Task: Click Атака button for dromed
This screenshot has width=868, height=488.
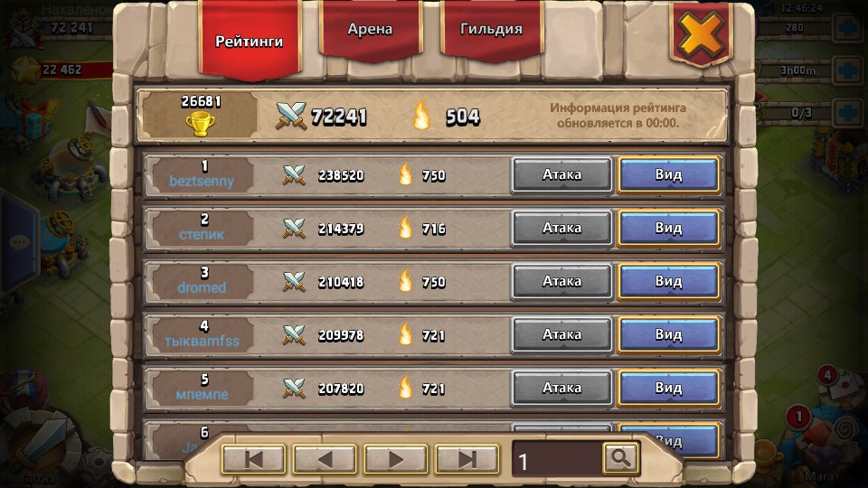Action: [561, 282]
